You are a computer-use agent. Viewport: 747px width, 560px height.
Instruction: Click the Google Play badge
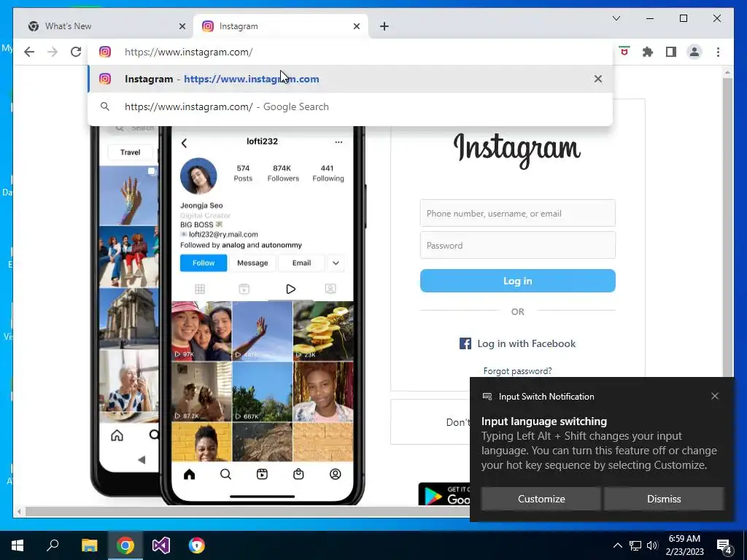tap(444, 494)
